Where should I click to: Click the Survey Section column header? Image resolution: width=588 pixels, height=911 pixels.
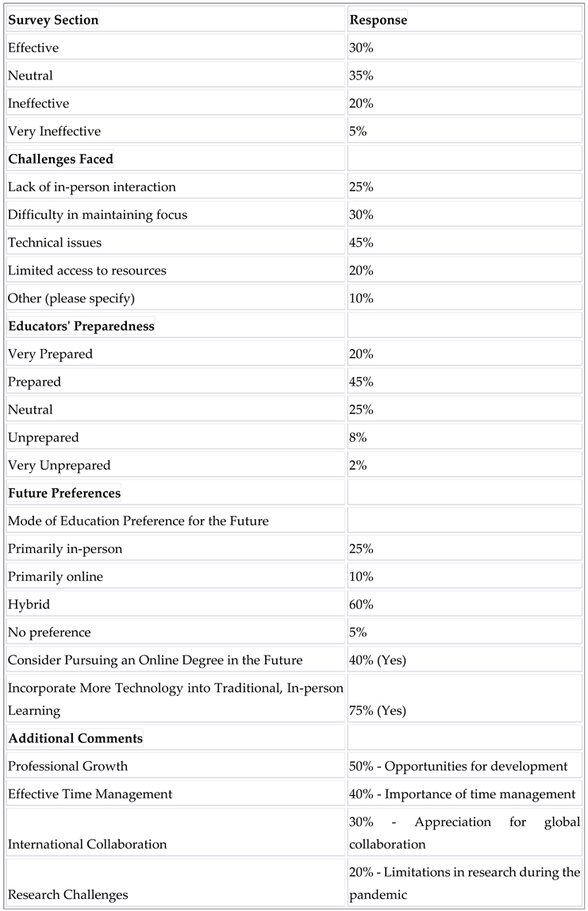coord(53,20)
